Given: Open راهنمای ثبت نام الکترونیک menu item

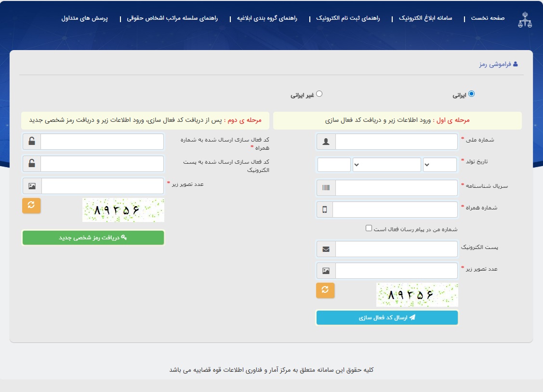Looking at the screenshot, I should (x=348, y=18).
